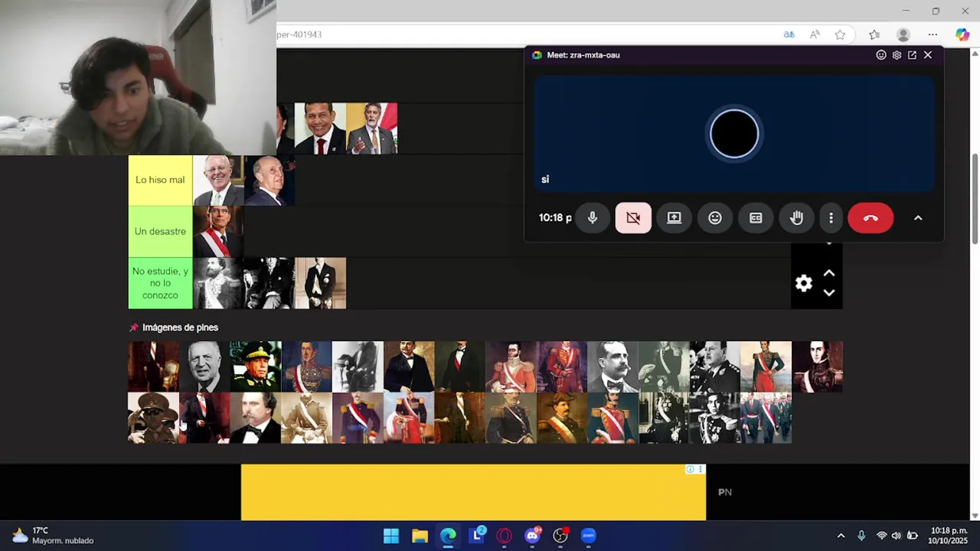The image size is (980, 551).
Task: Click the smiley icon in Meet title bar
Action: pyautogui.click(x=881, y=55)
